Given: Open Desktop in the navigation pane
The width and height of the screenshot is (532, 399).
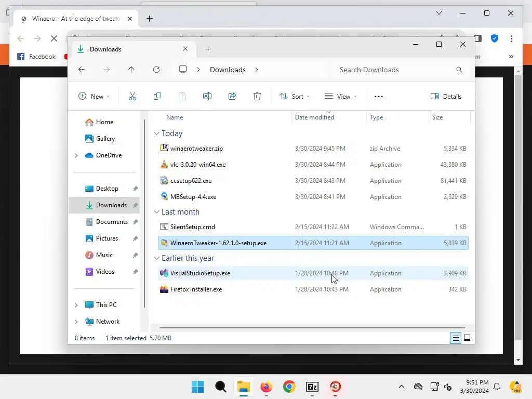Looking at the screenshot, I should (x=103, y=189).
